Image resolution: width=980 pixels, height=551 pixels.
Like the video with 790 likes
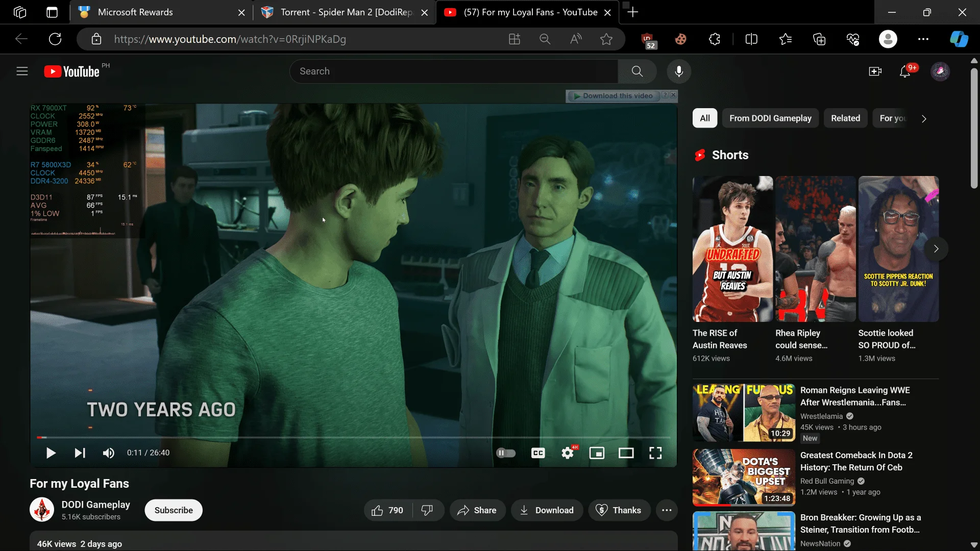click(388, 510)
